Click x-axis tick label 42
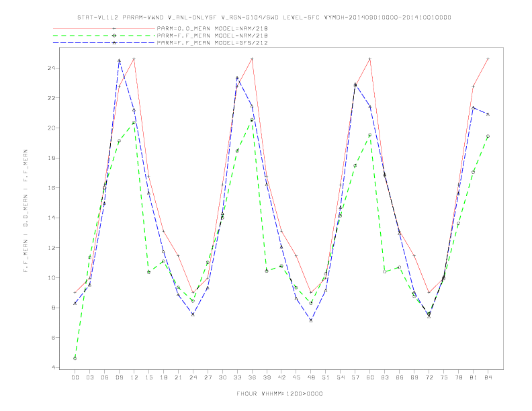Screen dimensions: 532x411 (x=281, y=377)
